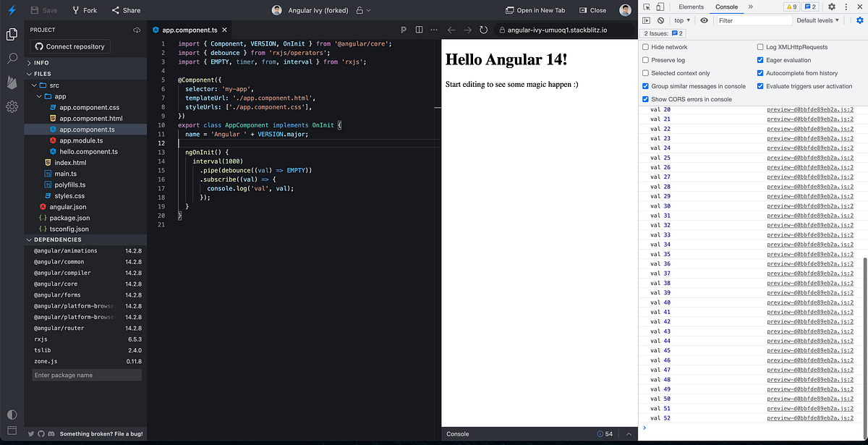Split the editor with the panel icon

pyautogui.click(x=419, y=30)
